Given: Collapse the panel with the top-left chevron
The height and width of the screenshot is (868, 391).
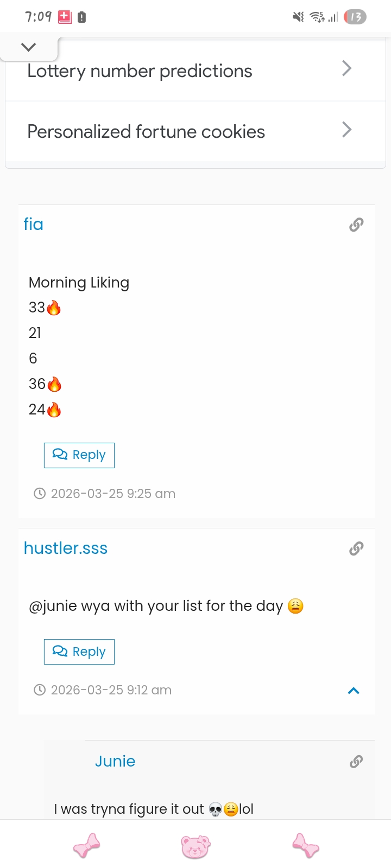Looking at the screenshot, I should point(29,47).
